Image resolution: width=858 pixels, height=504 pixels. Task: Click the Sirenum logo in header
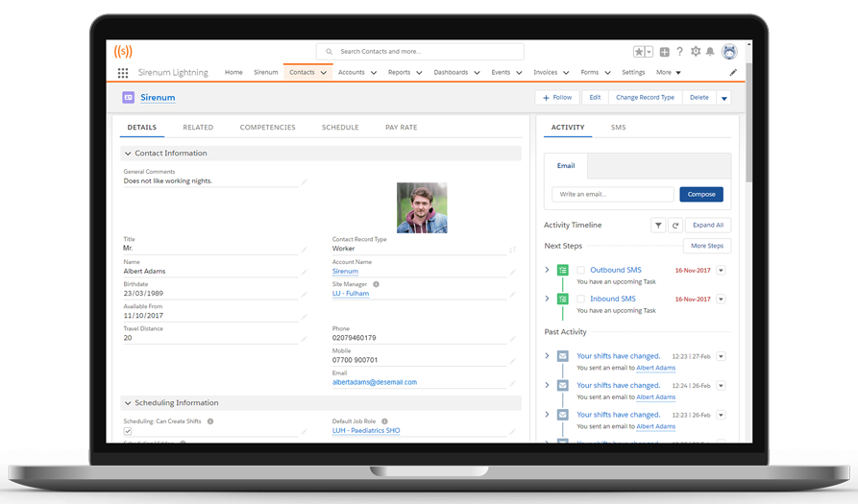pyautogui.click(x=123, y=52)
